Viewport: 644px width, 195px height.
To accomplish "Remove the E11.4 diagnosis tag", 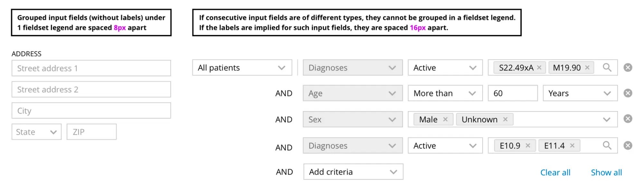I will click(x=572, y=146).
